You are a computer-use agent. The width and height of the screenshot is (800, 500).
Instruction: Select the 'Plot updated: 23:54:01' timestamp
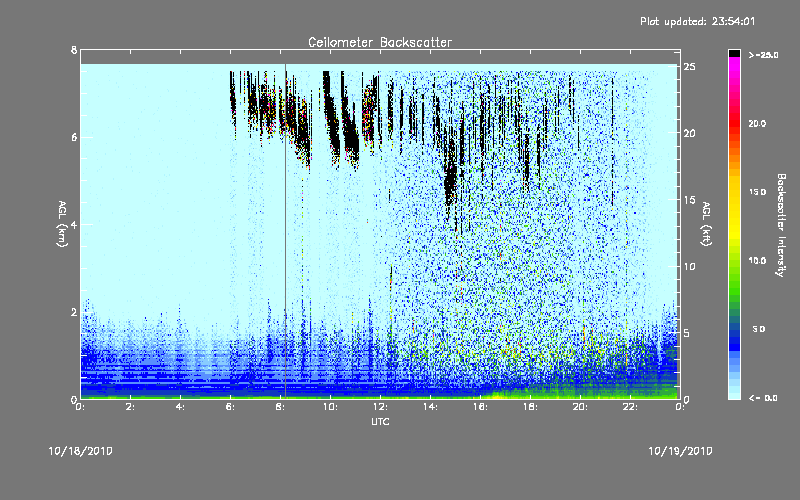[697, 21]
